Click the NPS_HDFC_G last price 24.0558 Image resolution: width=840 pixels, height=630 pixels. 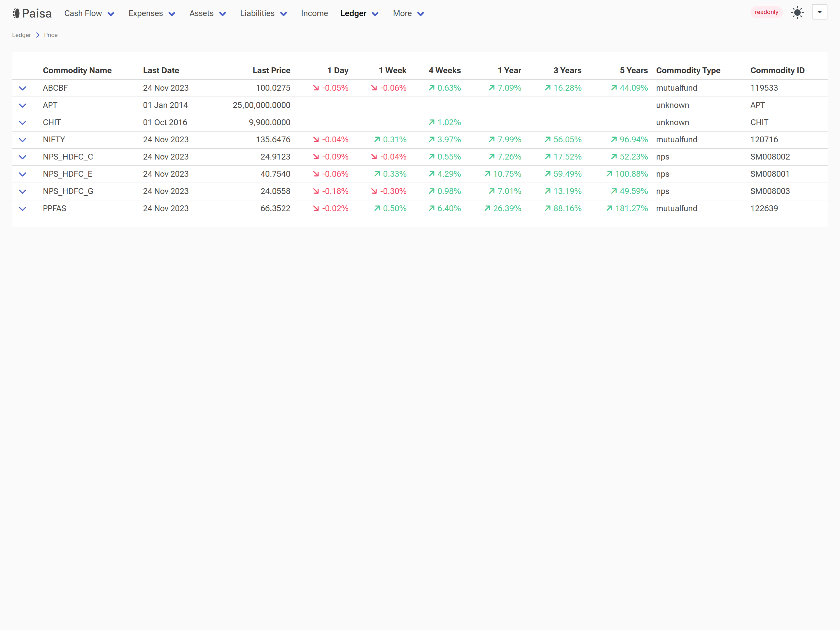pyautogui.click(x=275, y=191)
